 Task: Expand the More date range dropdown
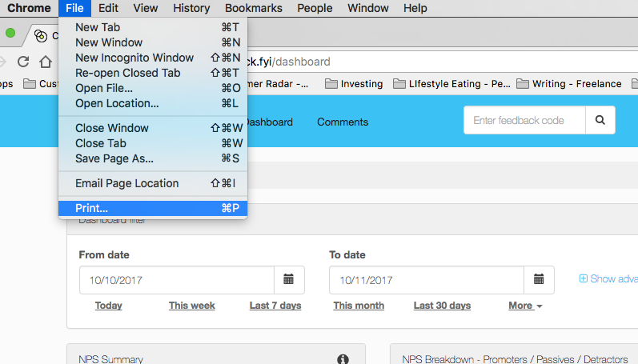(525, 306)
